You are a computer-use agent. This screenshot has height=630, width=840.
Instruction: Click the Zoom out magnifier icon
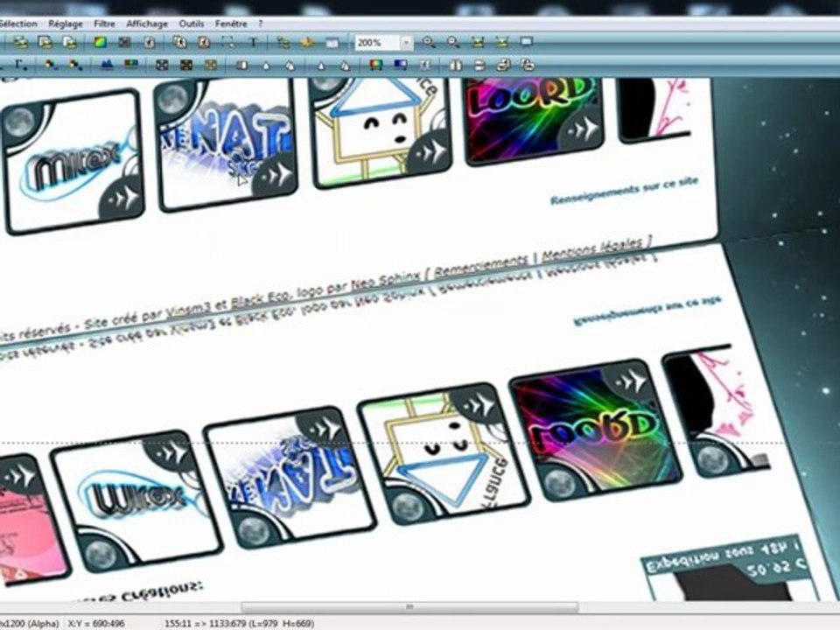(x=453, y=42)
